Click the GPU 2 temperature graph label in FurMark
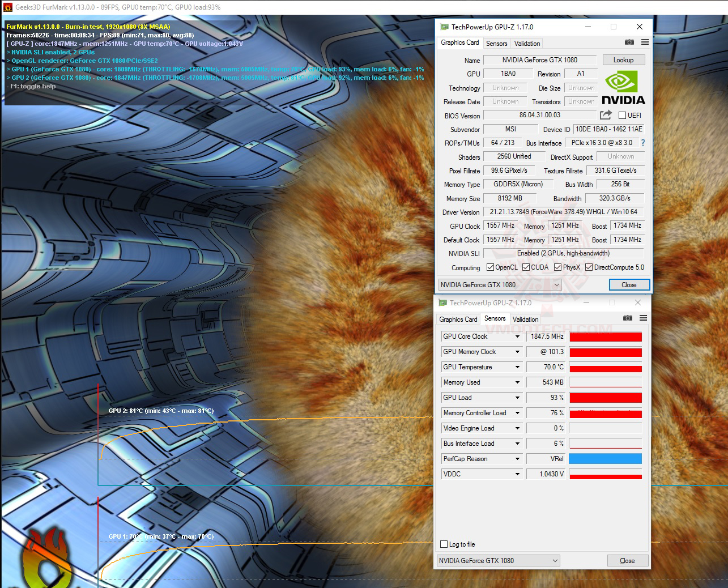728x588 pixels. point(161,411)
